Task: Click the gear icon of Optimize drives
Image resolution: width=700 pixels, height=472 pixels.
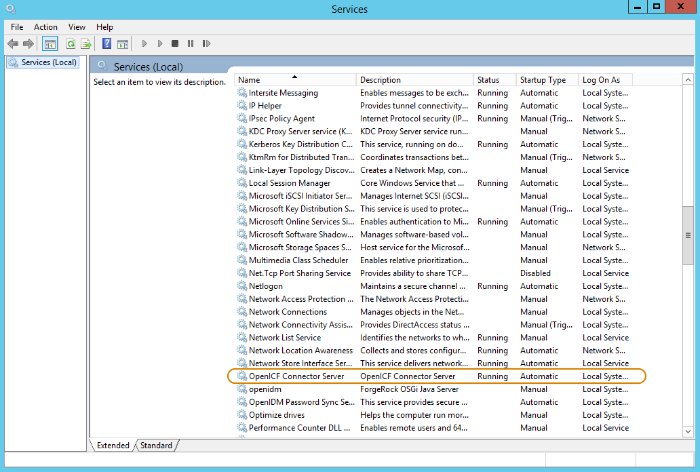Action: point(242,415)
